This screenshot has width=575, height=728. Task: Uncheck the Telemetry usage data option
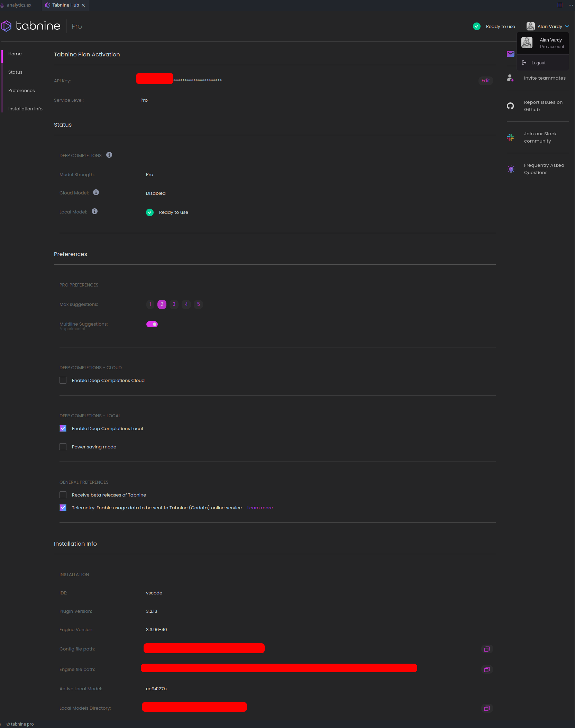pos(63,508)
